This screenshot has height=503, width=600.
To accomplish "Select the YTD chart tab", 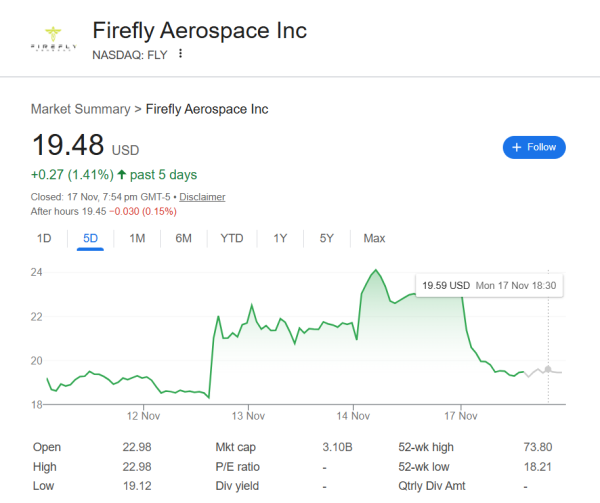I will click(231, 238).
